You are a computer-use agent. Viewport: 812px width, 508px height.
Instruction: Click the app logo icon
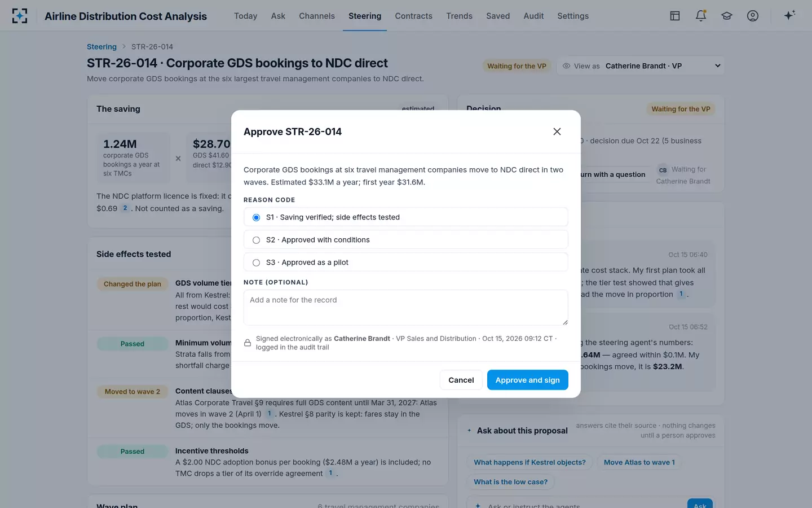(20, 16)
